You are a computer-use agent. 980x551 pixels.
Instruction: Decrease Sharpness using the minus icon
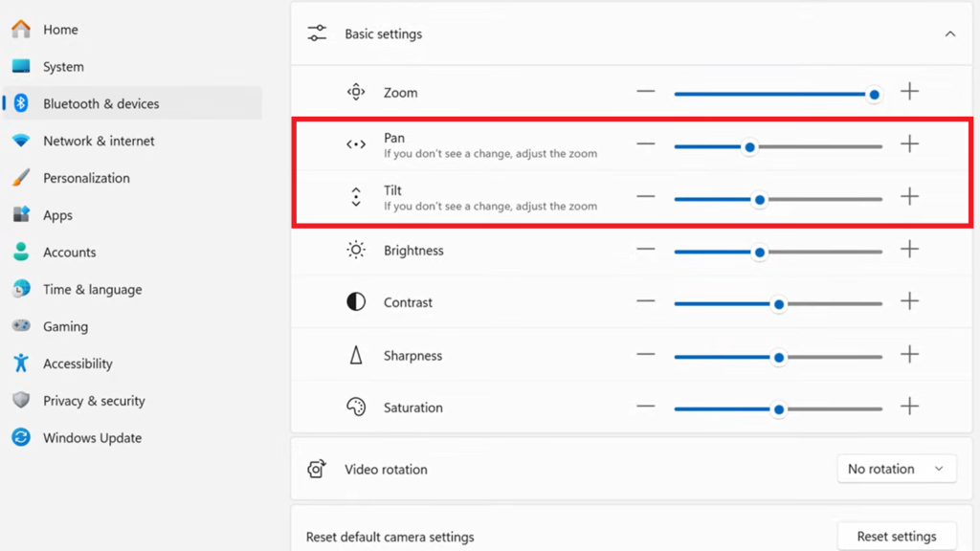[x=646, y=355]
